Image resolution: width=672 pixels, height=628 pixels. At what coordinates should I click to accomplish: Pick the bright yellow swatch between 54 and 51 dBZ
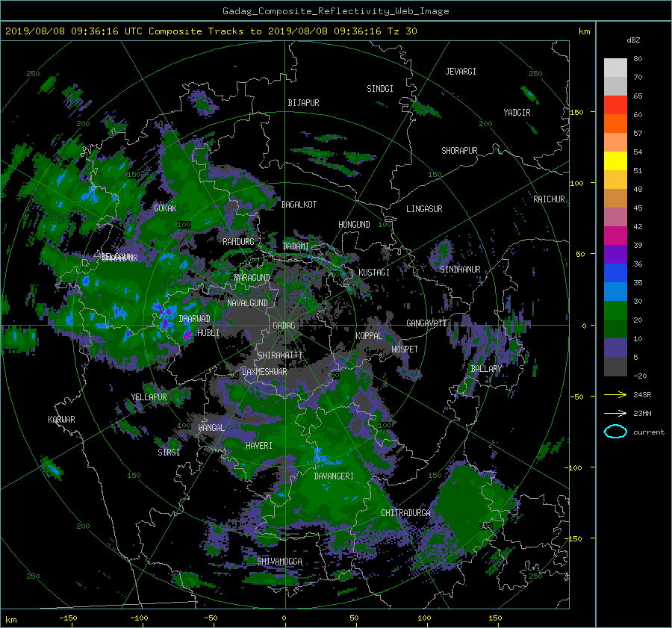(x=615, y=161)
